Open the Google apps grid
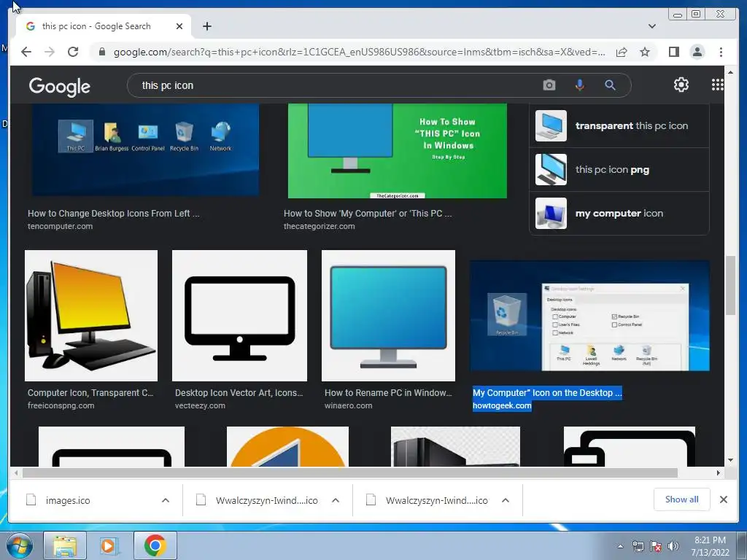 [718, 85]
